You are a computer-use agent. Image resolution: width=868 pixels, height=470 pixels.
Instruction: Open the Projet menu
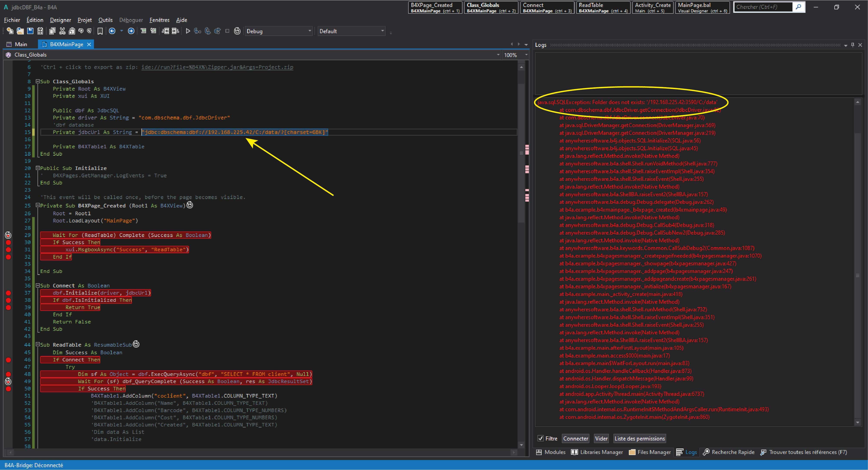point(84,20)
